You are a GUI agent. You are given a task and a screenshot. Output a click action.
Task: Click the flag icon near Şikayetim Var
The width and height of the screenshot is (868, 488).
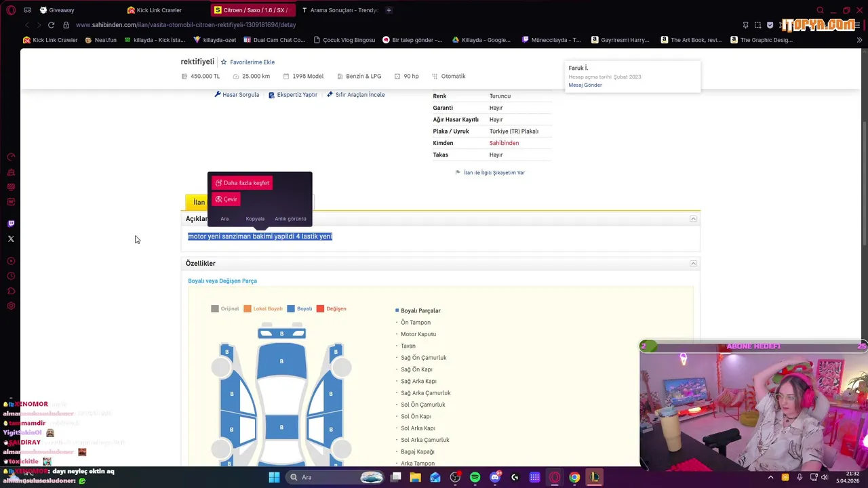[458, 173]
